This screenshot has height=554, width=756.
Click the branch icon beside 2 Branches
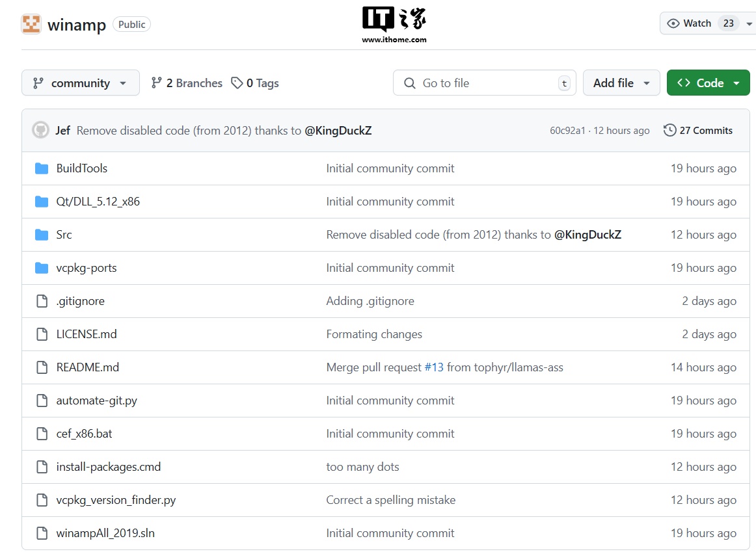click(x=157, y=83)
